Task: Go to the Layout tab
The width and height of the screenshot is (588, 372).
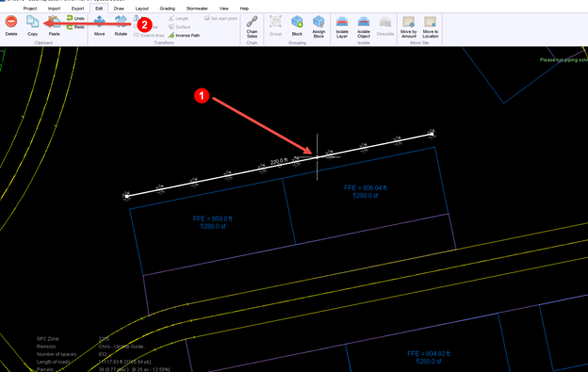Action: pos(141,8)
